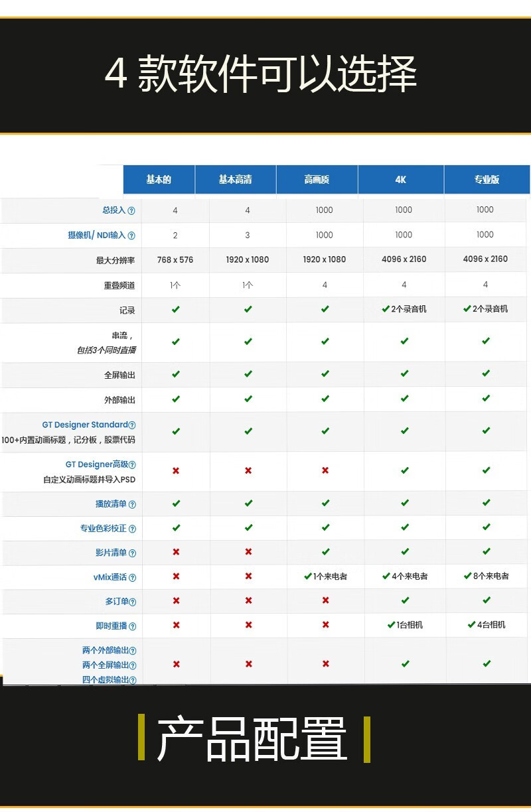
Task: Switch to the 4K column header
Action: (x=401, y=180)
